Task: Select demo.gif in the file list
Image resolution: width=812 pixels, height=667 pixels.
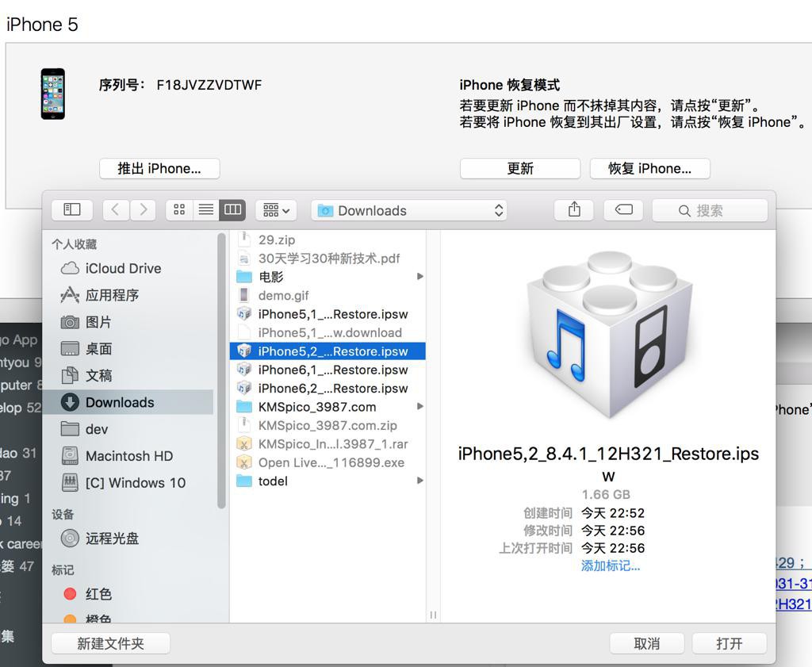Action: click(x=327, y=296)
